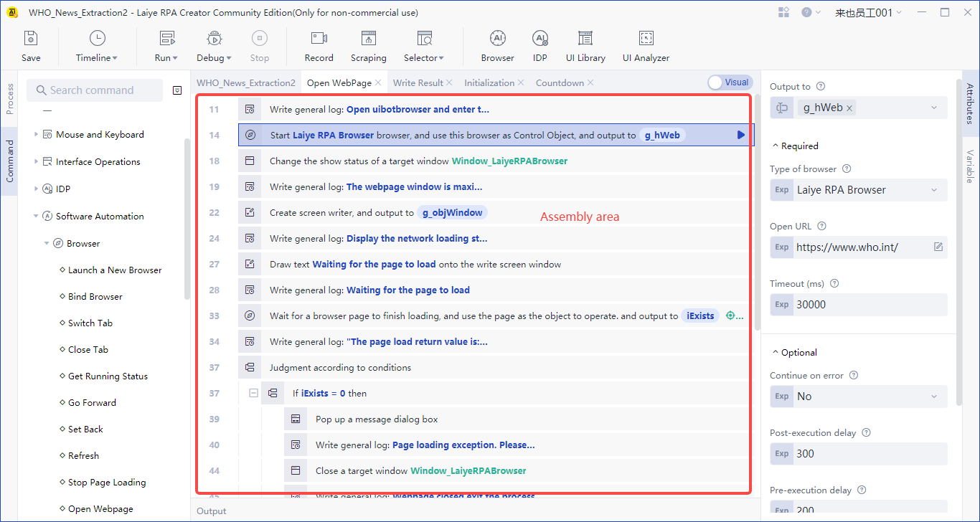Toggle Exp mode for Post-execution delay
Viewport: 980px width, 522px height.
click(x=782, y=454)
